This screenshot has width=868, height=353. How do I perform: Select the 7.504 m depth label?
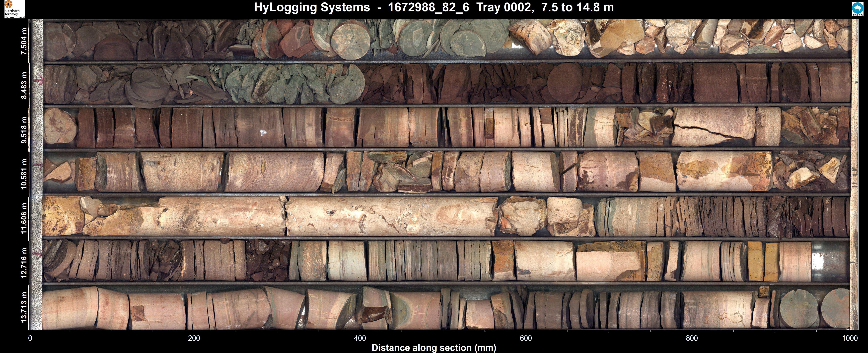24,41
